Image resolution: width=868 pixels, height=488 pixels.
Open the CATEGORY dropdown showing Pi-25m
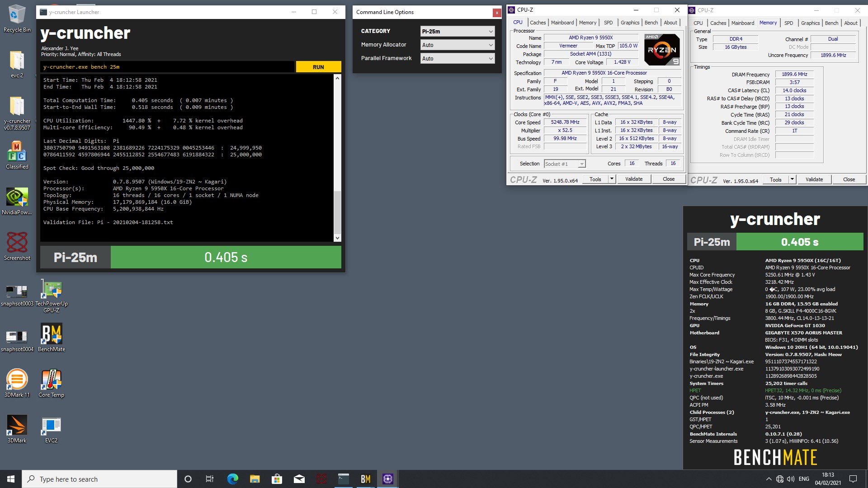click(458, 31)
